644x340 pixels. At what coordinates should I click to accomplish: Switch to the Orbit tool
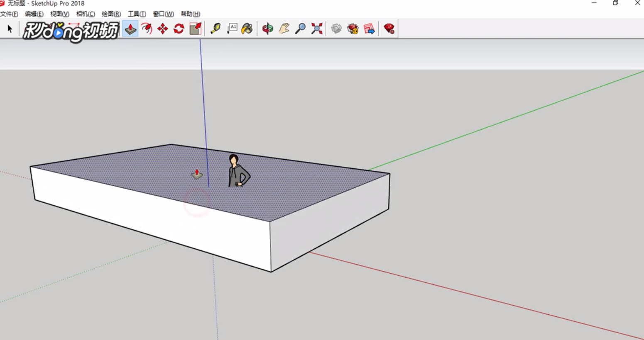pyautogui.click(x=267, y=29)
